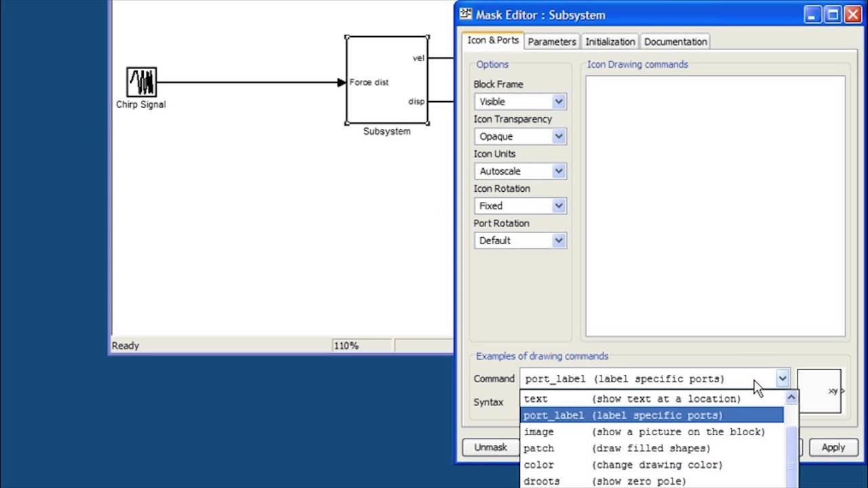
Task: Click the Unmask button
Action: coord(490,447)
